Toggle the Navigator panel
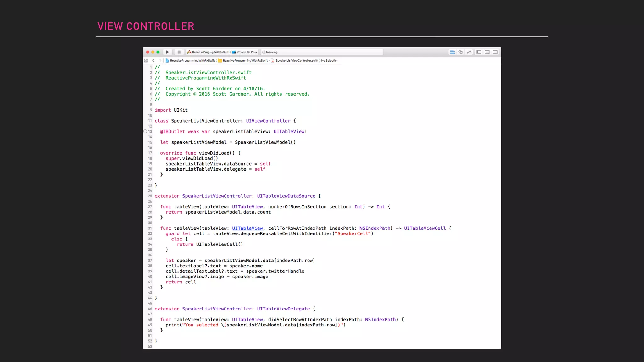The width and height of the screenshot is (644, 362). coord(479,52)
